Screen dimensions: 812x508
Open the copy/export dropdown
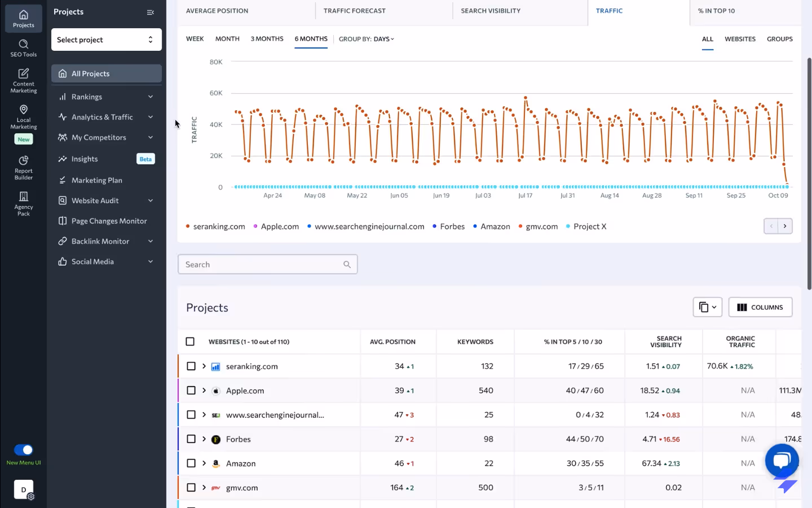click(707, 307)
